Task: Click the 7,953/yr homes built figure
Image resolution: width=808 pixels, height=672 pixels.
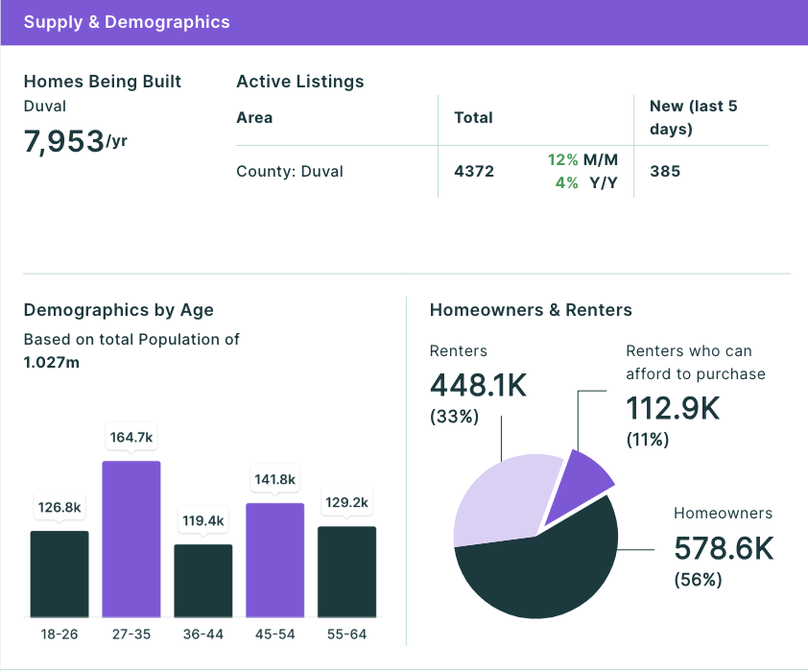Action: [x=75, y=141]
